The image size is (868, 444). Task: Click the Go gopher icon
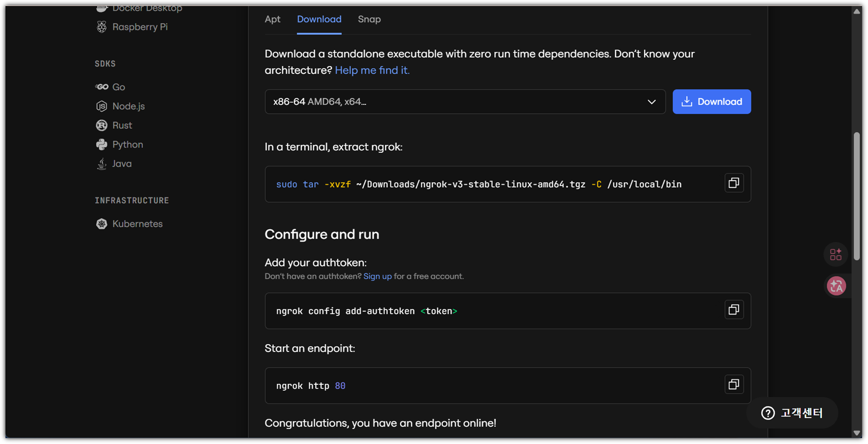101,87
